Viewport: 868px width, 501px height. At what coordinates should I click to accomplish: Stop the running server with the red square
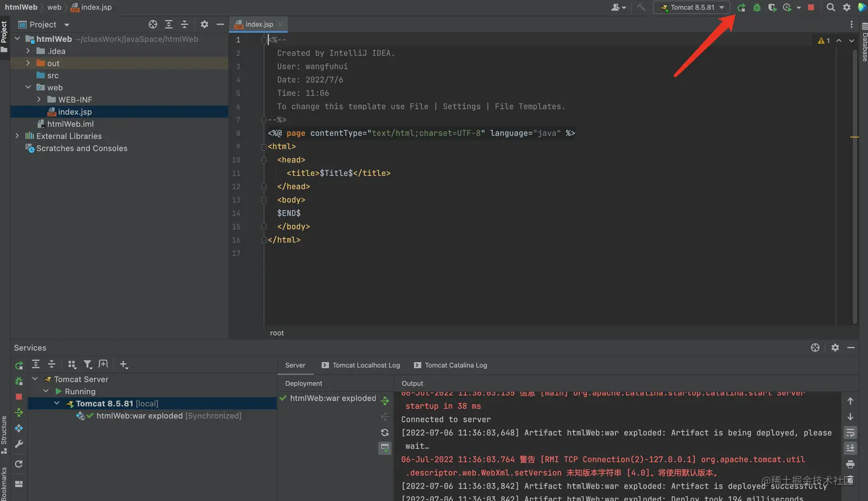coord(811,7)
